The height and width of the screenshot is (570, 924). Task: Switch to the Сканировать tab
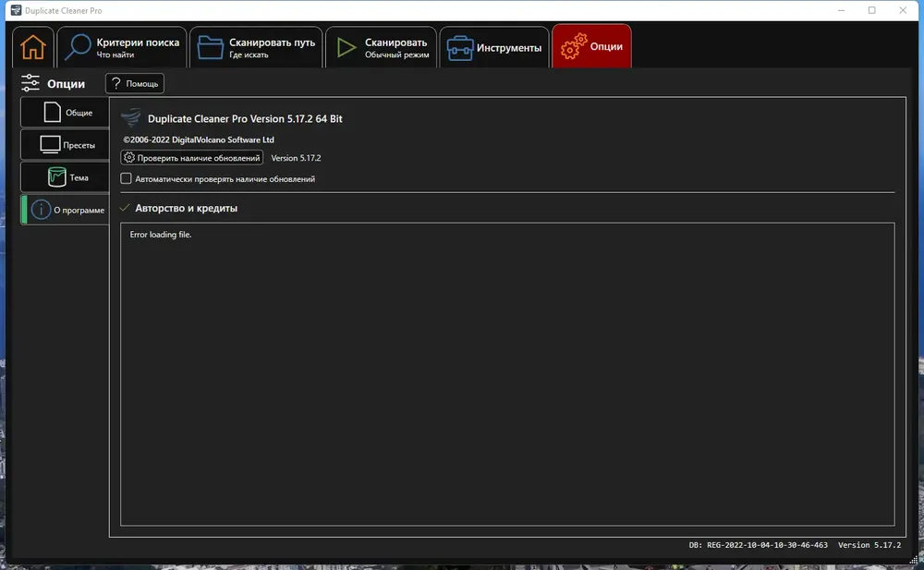(382, 47)
